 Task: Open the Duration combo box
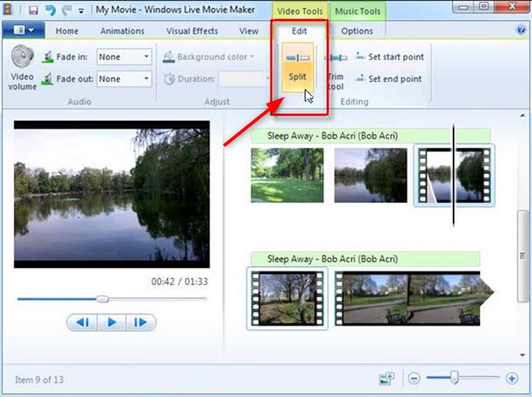click(244, 79)
